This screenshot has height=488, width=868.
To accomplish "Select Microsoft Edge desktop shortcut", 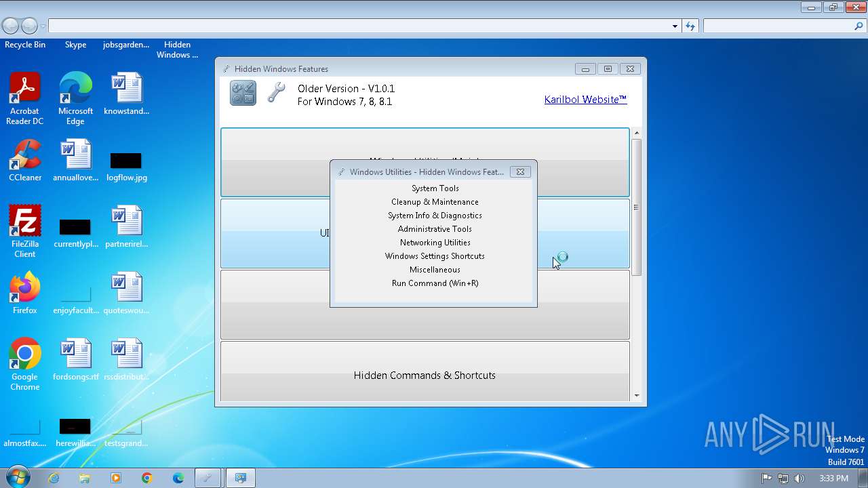I will pos(75,99).
